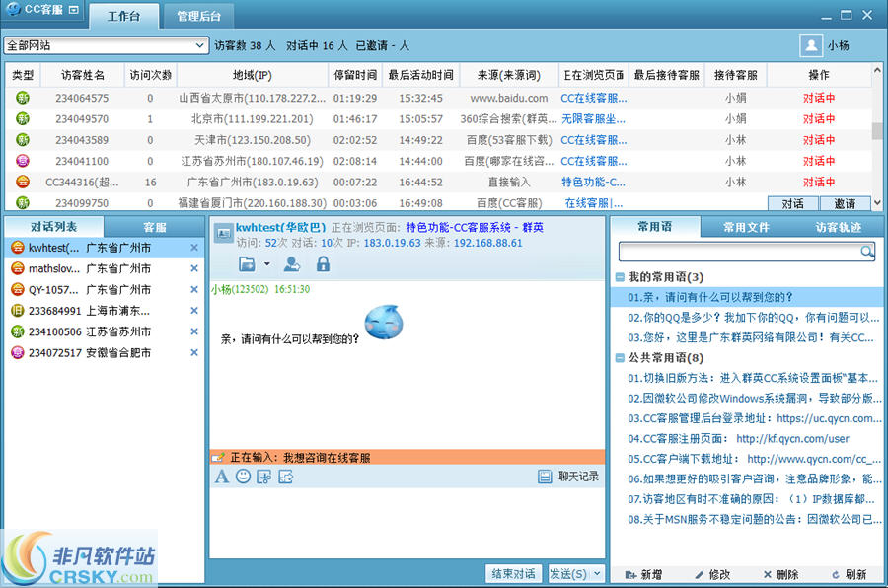Open the 常用语 tab
888x588 pixels.
coord(655,227)
